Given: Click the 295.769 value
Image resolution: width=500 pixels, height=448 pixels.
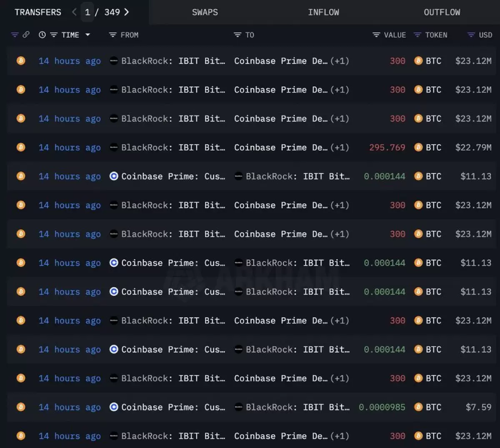Looking at the screenshot, I should point(387,148).
